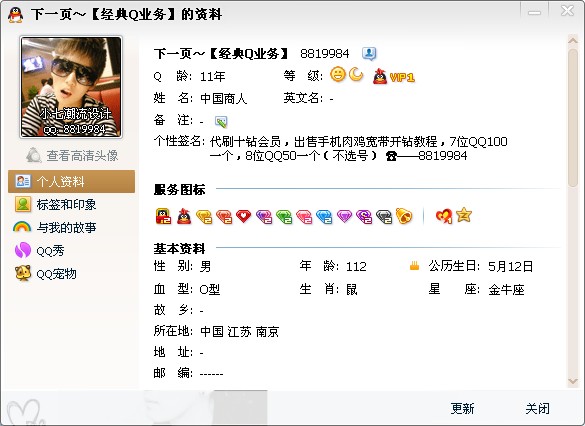The image size is (585, 426).
Task: Click the yellow diamond service icon
Action: (204, 216)
